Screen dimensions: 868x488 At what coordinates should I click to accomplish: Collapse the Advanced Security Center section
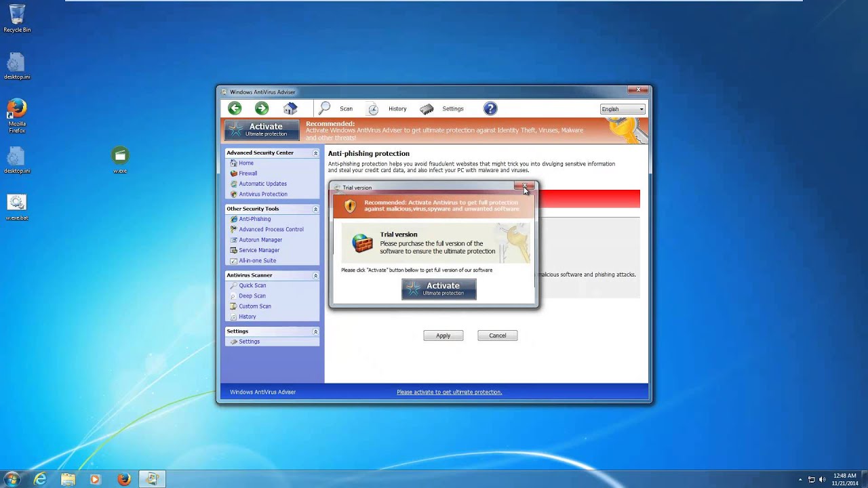[315, 153]
